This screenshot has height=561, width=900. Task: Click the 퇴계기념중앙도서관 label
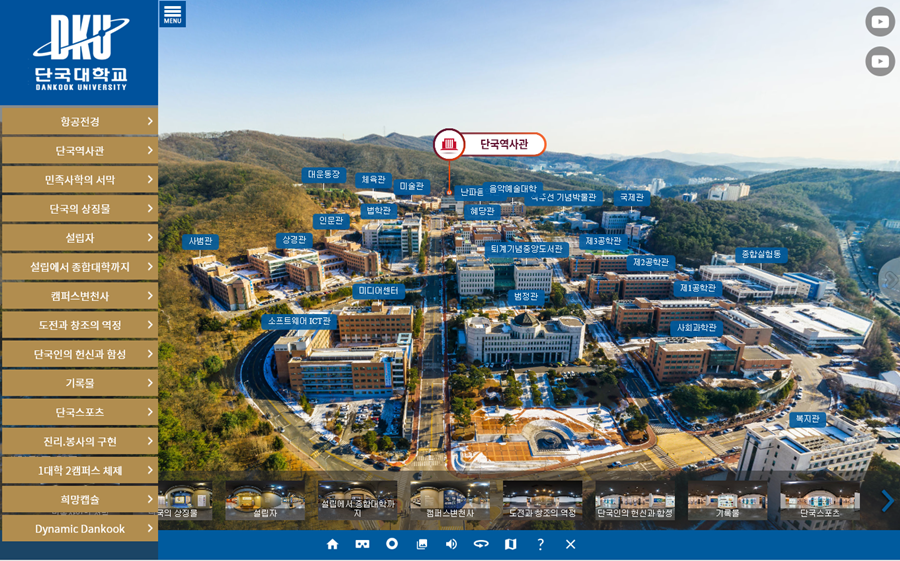[526, 249]
